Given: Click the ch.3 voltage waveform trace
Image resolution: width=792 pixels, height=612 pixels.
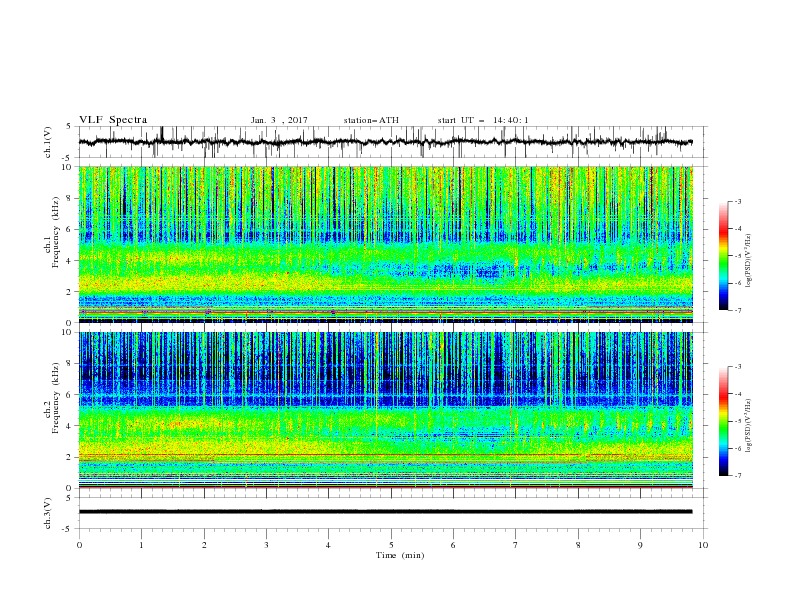Looking at the screenshot, I should (x=386, y=512).
